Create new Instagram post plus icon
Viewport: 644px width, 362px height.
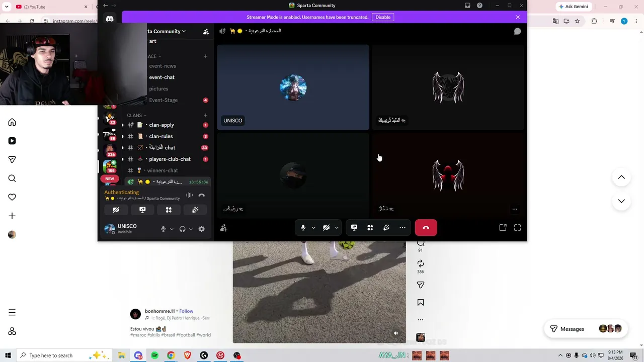coord(12,216)
